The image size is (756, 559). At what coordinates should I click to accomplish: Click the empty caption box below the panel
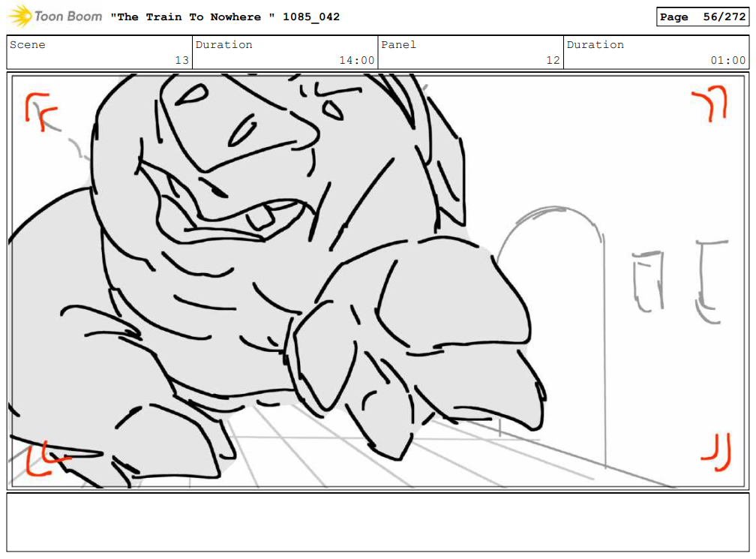(378, 523)
